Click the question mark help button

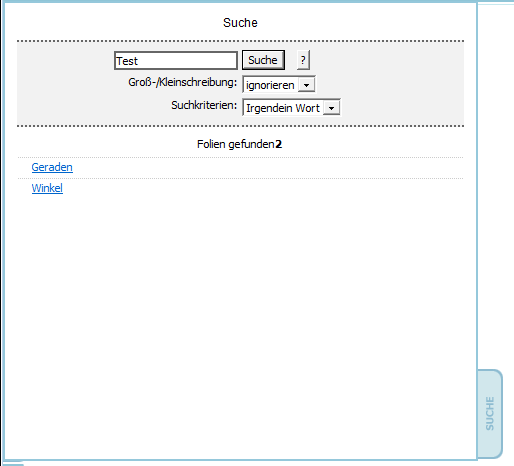303,60
